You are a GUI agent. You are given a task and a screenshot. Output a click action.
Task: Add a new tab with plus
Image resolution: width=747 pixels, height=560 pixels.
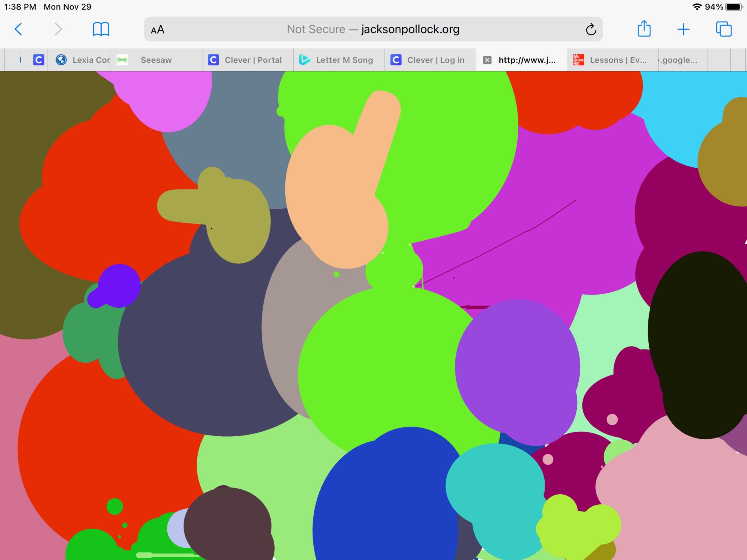click(x=683, y=29)
